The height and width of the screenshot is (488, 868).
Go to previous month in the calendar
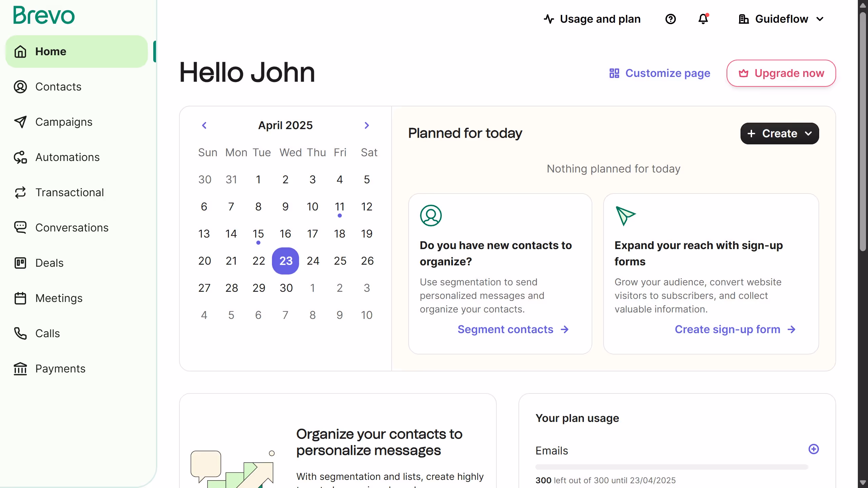click(x=204, y=125)
